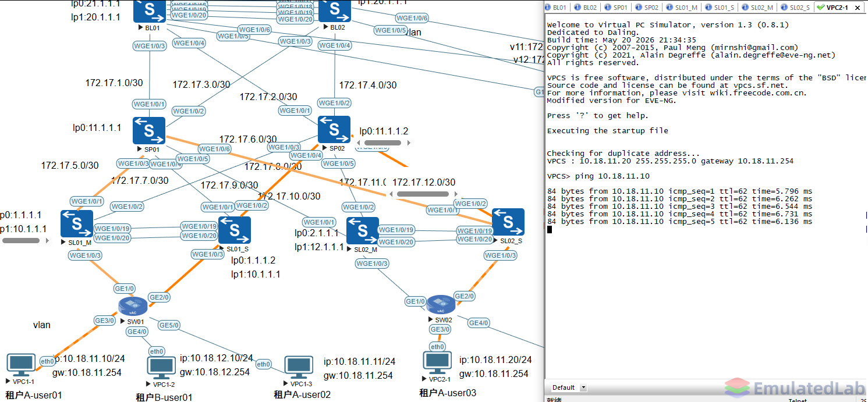Screen dimensions: 868x402
Task: Select the SL02_S leaf switch icon
Action: coord(508,223)
